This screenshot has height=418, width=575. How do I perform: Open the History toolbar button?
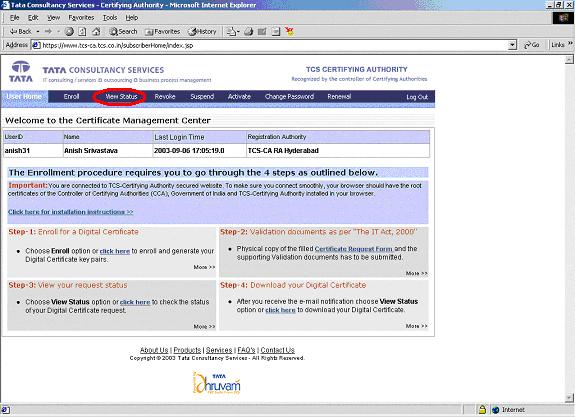coord(202,32)
